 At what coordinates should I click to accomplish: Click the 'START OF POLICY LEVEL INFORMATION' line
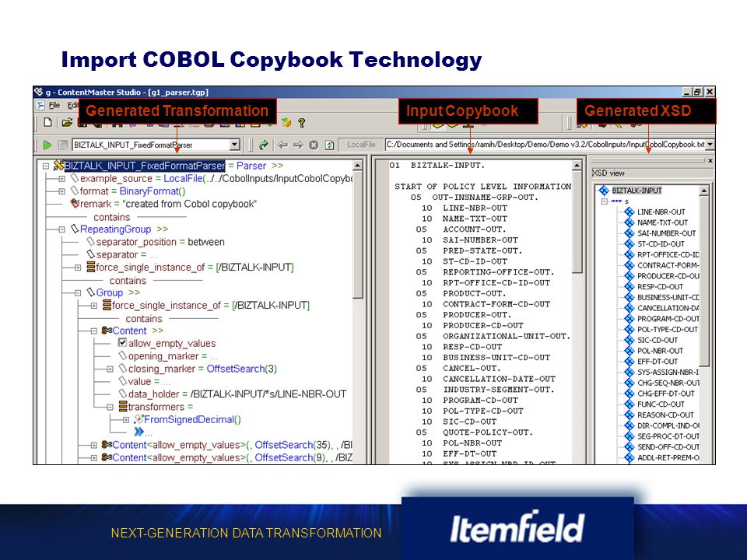(482, 187)
